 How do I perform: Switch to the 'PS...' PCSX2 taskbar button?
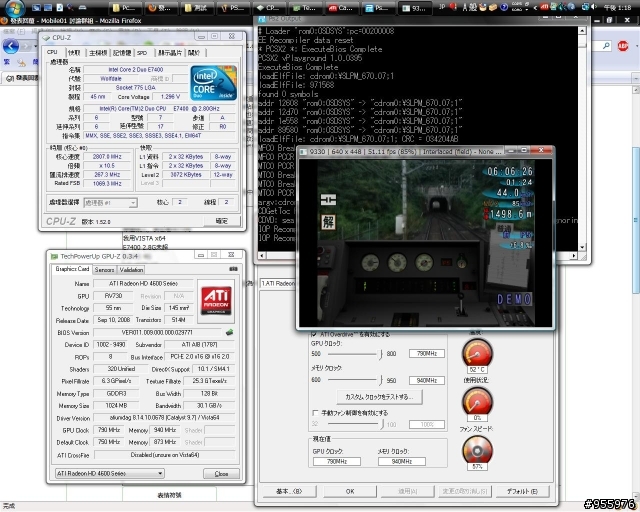pos(233,8)
